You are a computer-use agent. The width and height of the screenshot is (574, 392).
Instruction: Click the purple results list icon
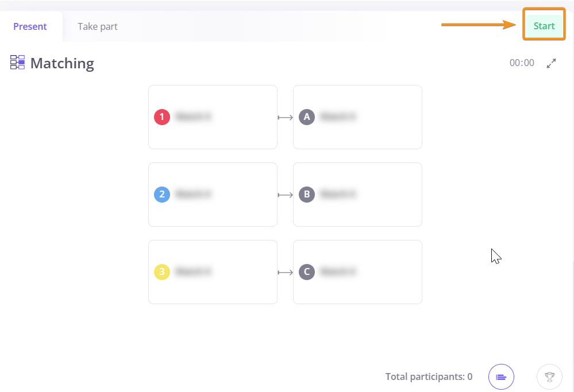coord(501,377)
